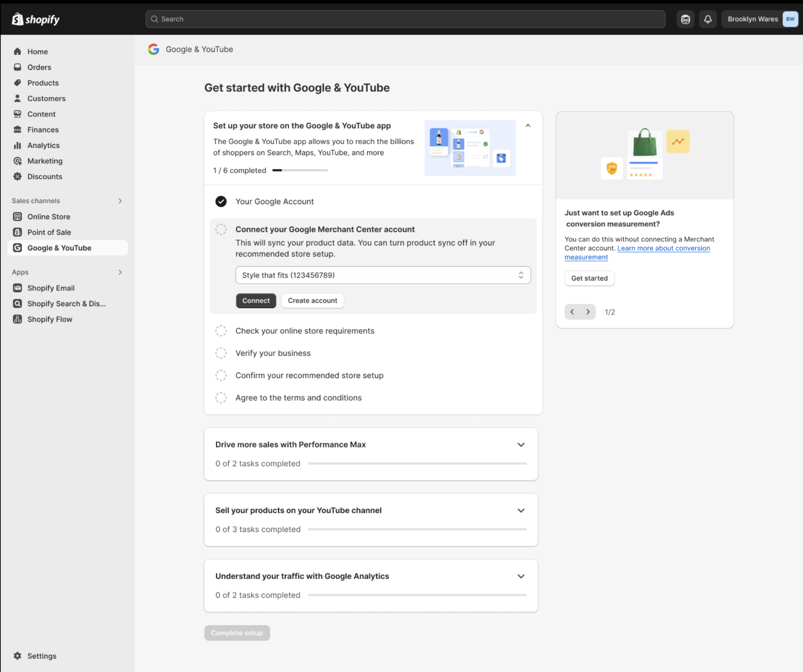Open Customers in the sidebar
Viewport: 803px width, 672px height.
67,98
